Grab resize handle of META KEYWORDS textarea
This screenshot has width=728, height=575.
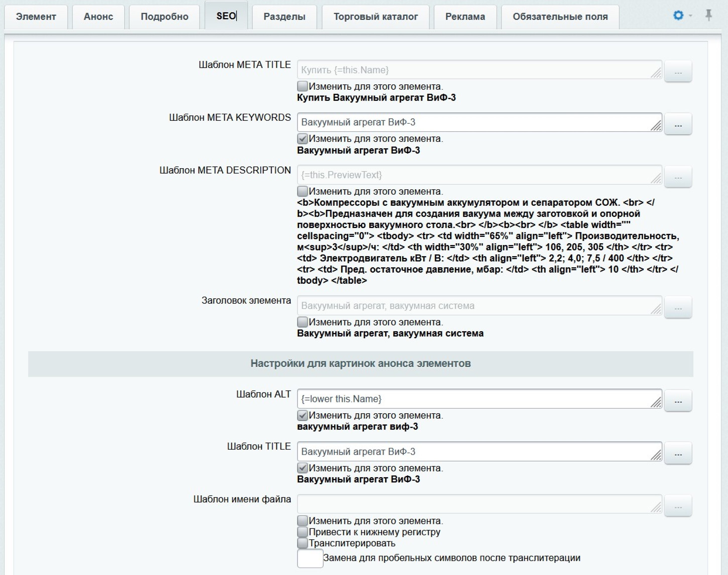[x=656, y=126]
